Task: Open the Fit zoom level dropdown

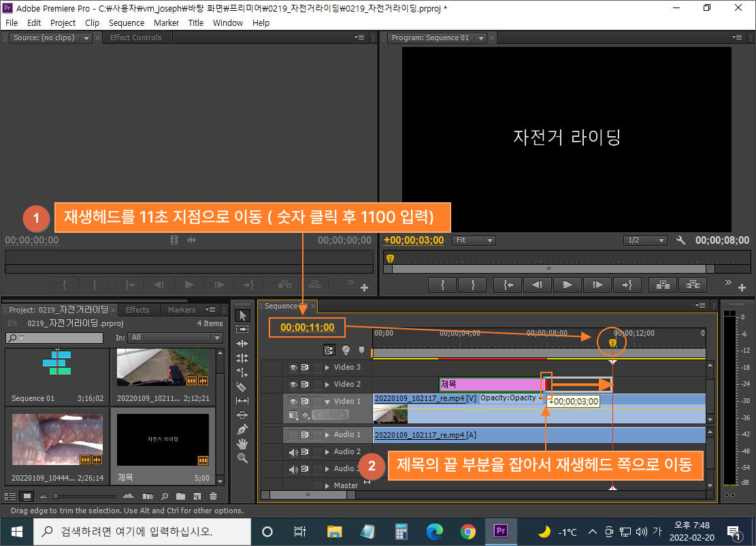Action: coord(474,240)
